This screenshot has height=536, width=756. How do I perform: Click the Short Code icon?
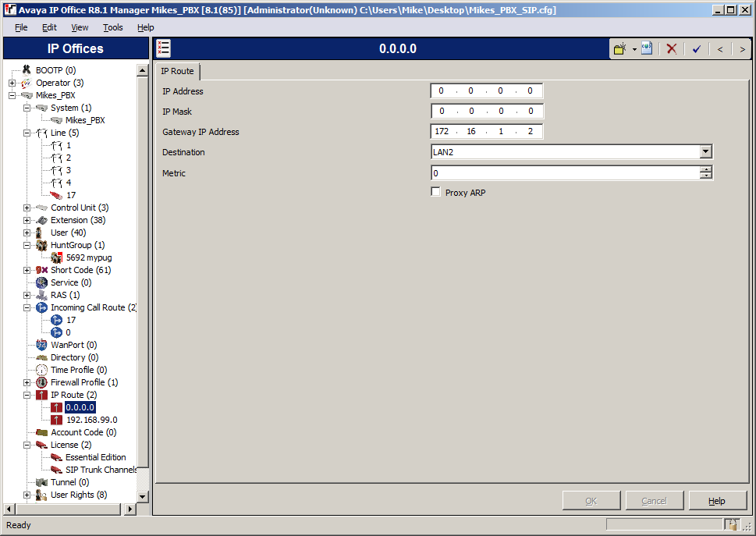coord(42,270)
